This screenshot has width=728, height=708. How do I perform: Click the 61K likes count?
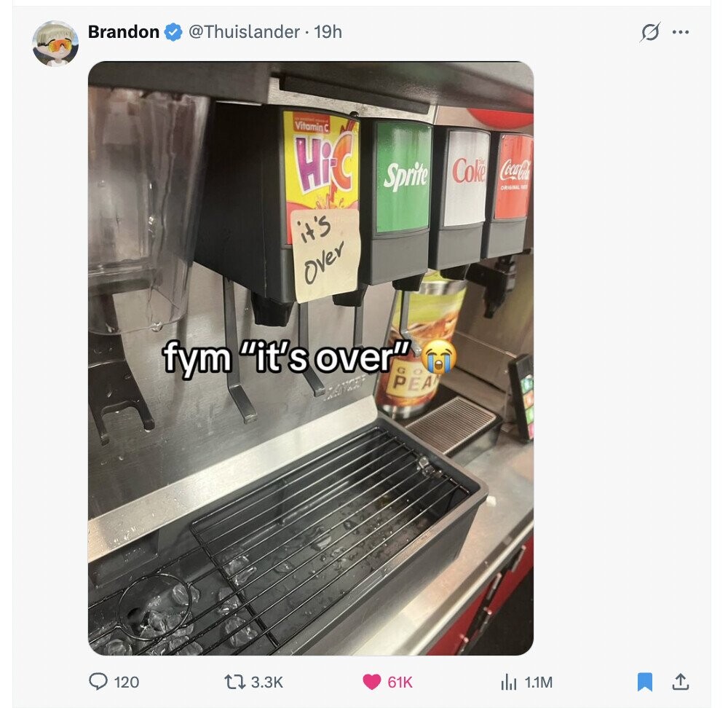tap(400, 682)
